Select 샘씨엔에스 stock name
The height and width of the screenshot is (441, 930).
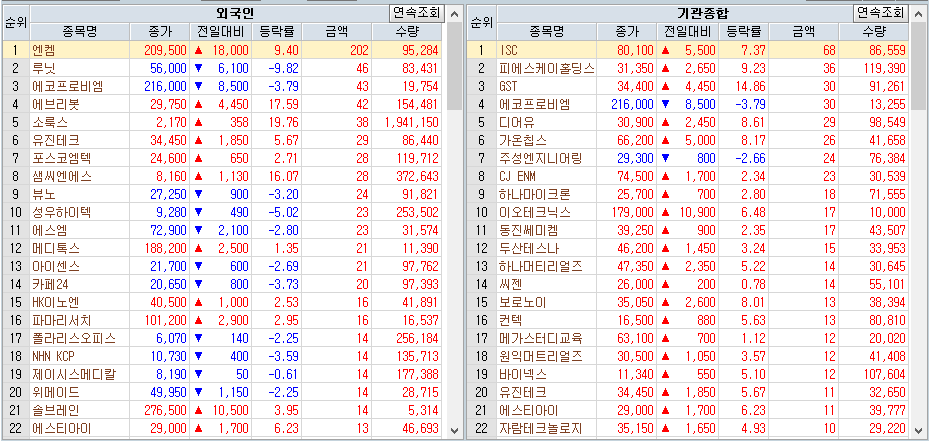coord(62,177)
